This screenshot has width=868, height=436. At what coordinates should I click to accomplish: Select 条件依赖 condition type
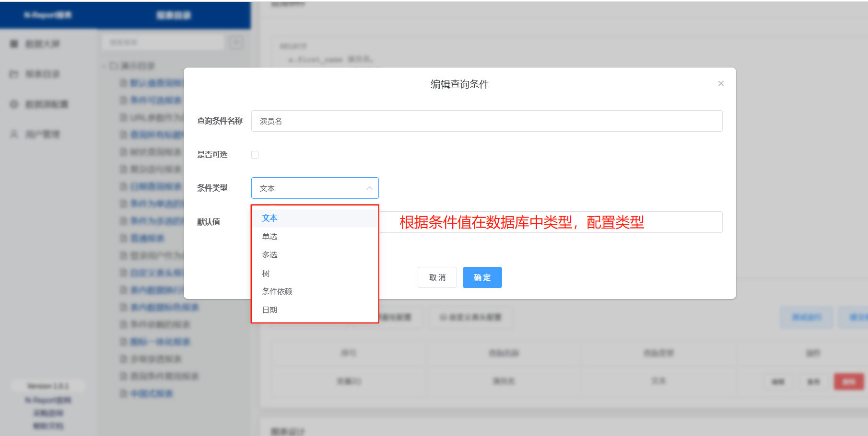point(277,292)
